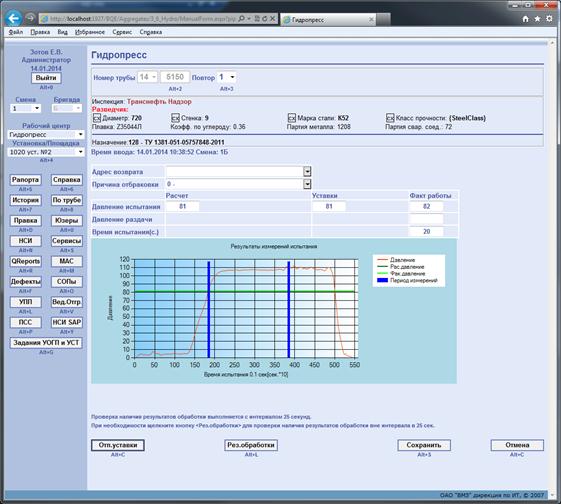This screenshot has height=504, width=561.
Task: Click the first blue measurement period marker
Action: point(209,309)
